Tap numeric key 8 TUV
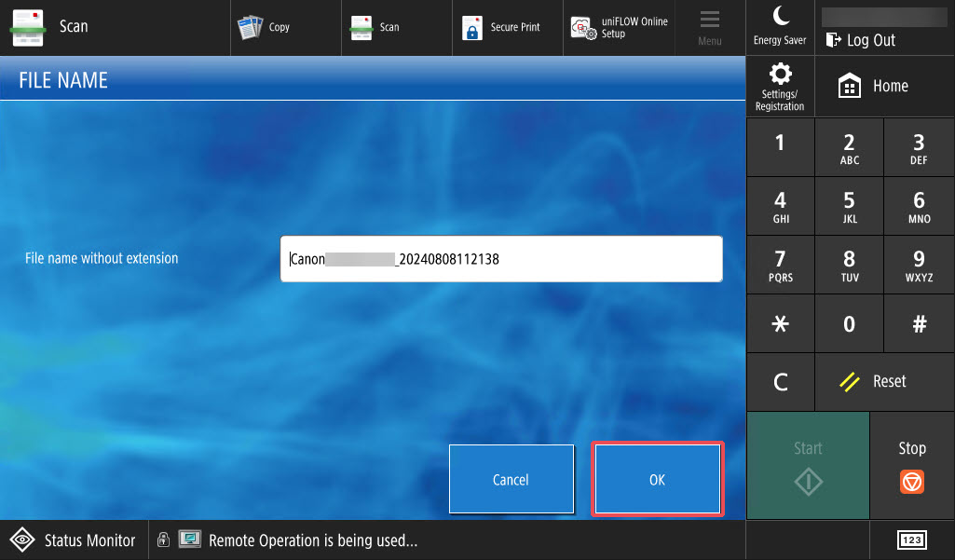This screenshot has width=955, height=560. tap(849, 265)
